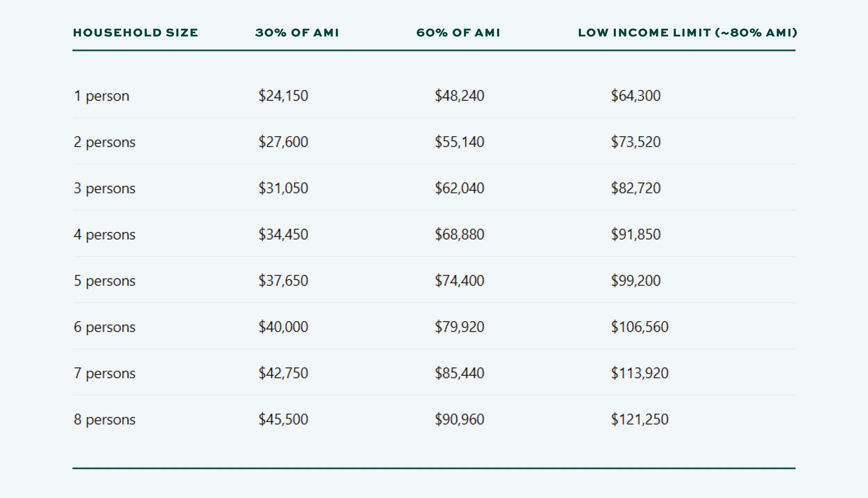Select the 30% OF AMI column header
Image resolution: width=868 pixels, height=498 pixels.
click(x=297, y=33)
